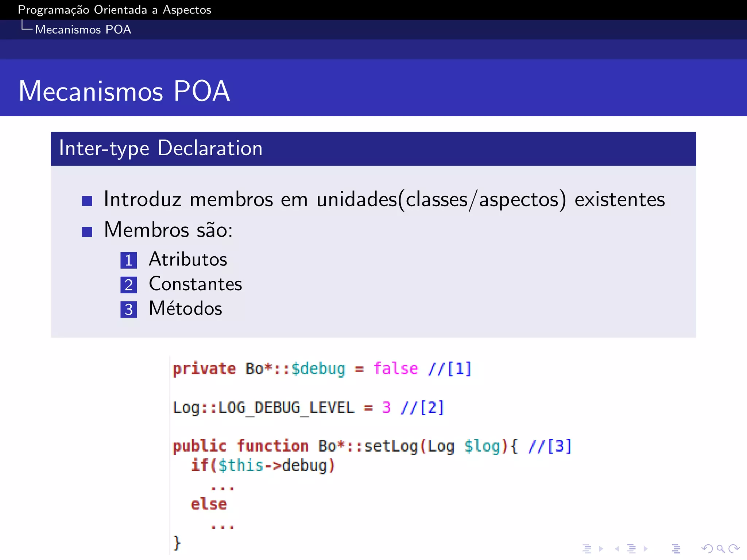Click the go-back curved arrow icon
This screenshot has height=560, width=747.
(707, 549)
